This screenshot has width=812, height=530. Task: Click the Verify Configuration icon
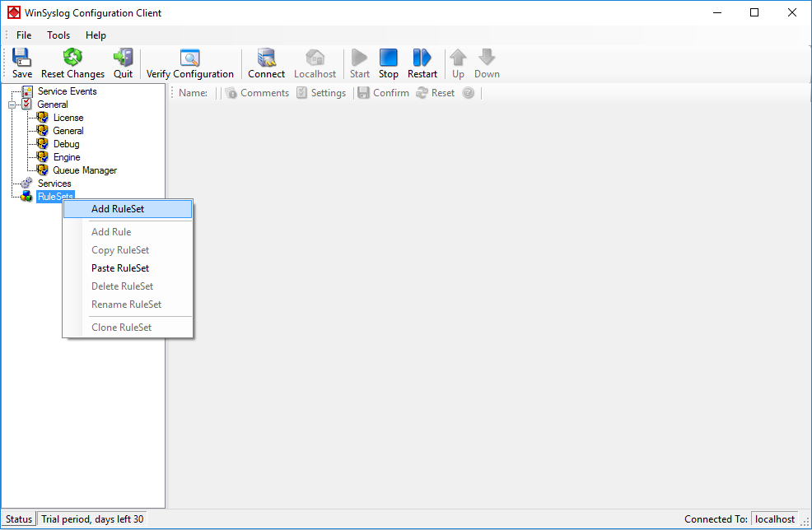point(189,58)
